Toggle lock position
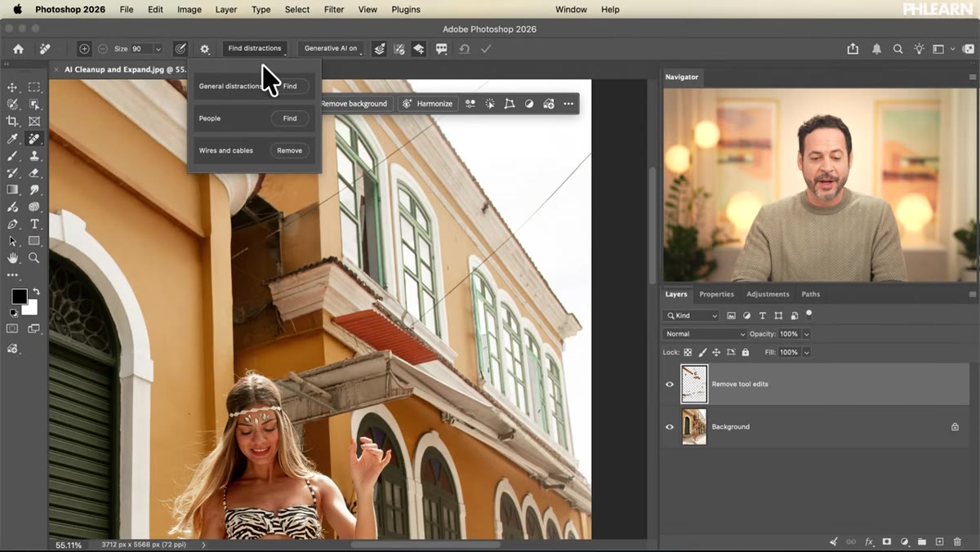Viewport: 980px width, 552px height. 716,353
